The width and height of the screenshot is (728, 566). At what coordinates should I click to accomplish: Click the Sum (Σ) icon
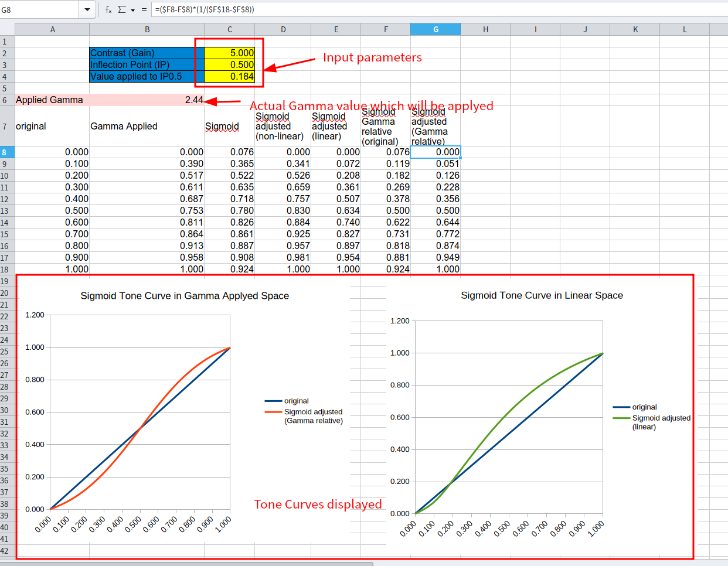(x=122, y=9)
